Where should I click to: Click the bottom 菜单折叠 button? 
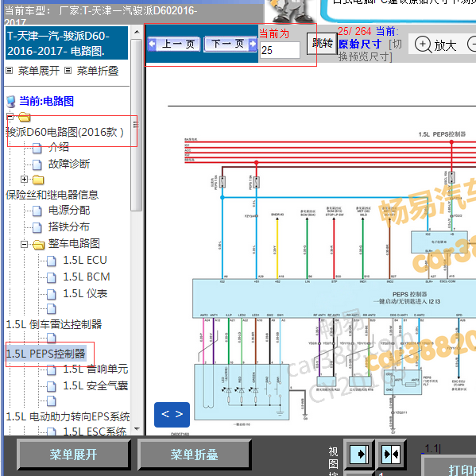point(194,455)
